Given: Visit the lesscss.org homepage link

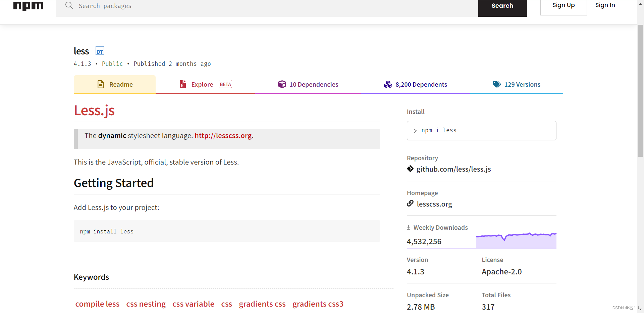Looking at the screenshot, I should pos(434,204).
